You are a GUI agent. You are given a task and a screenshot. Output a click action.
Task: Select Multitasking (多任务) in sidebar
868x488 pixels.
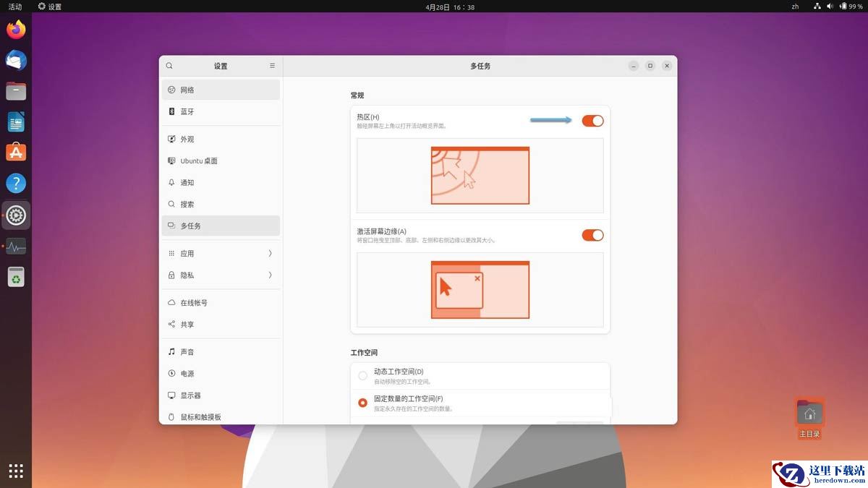tap(221, 226)
